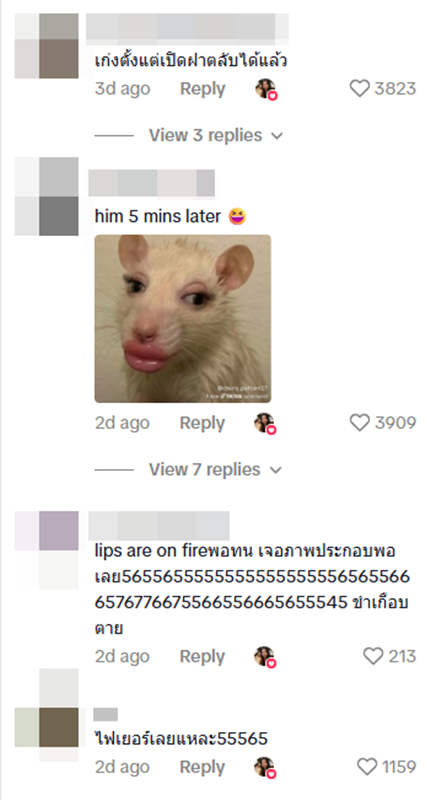Like the 'him 5 mins later' comment
The width and height of the screenshot is (430, 800).
360,423
